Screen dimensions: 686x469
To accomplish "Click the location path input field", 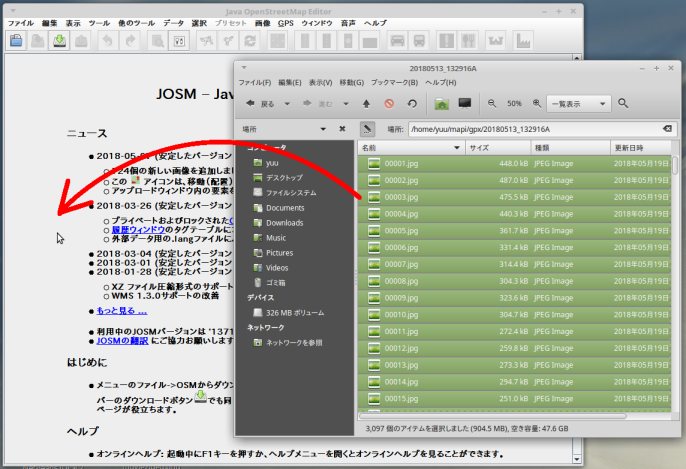I will coord(541,129).
